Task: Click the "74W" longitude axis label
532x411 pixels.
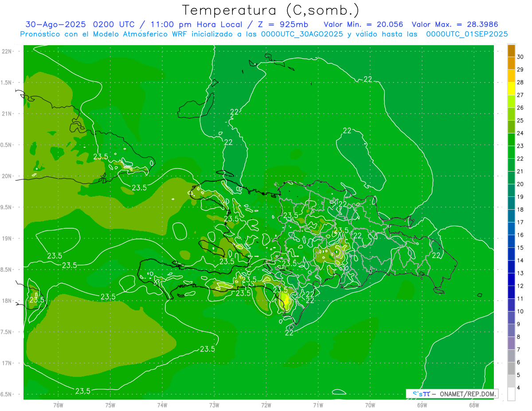Action: coord(162,405)
